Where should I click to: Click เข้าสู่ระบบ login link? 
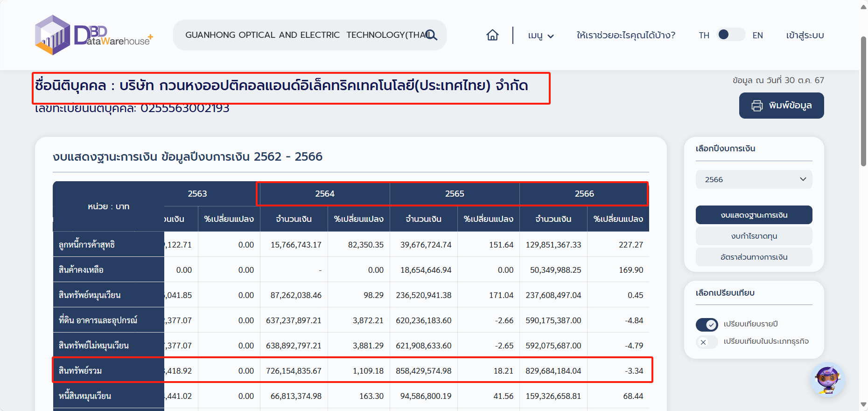[x=805, y=35]
